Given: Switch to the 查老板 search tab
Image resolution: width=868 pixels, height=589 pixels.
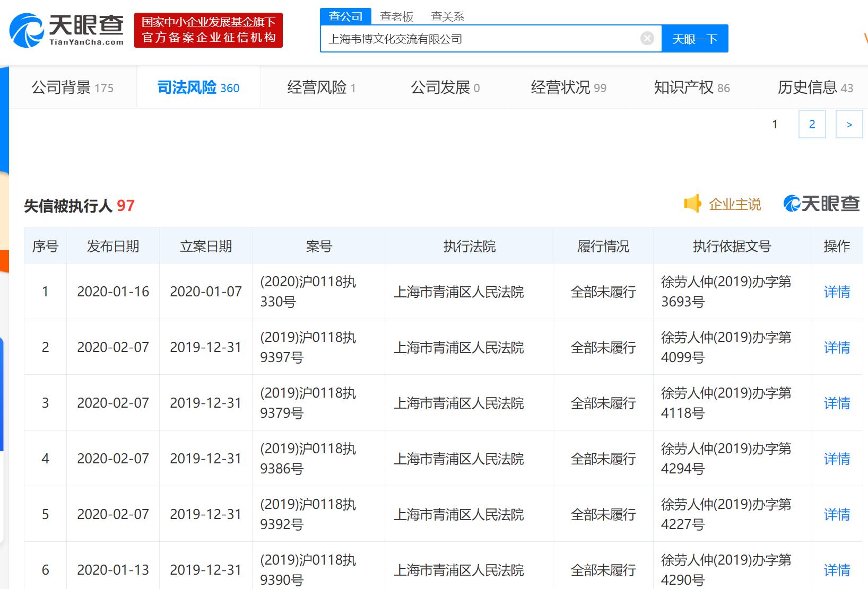Looking at the screenshot, I should tap(396, 17).
